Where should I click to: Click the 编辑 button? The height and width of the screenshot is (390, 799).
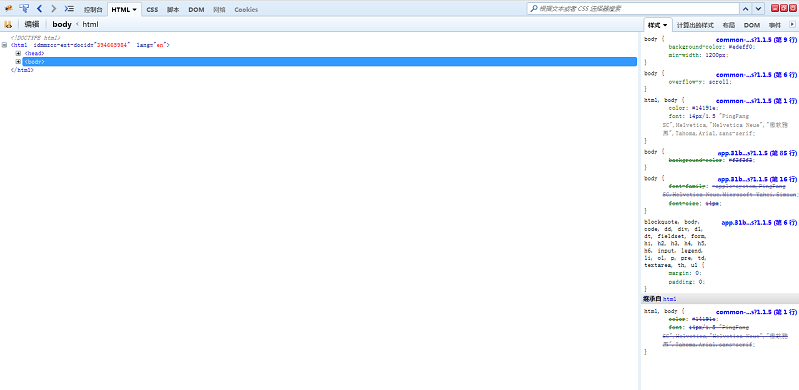(32, 24)
